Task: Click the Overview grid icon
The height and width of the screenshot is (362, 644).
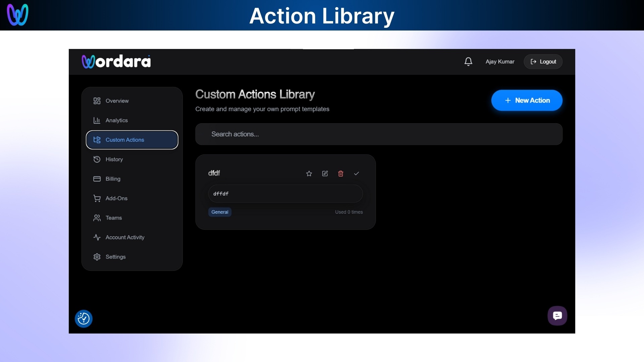Action: pyautogui.click(x=97, y=101)
